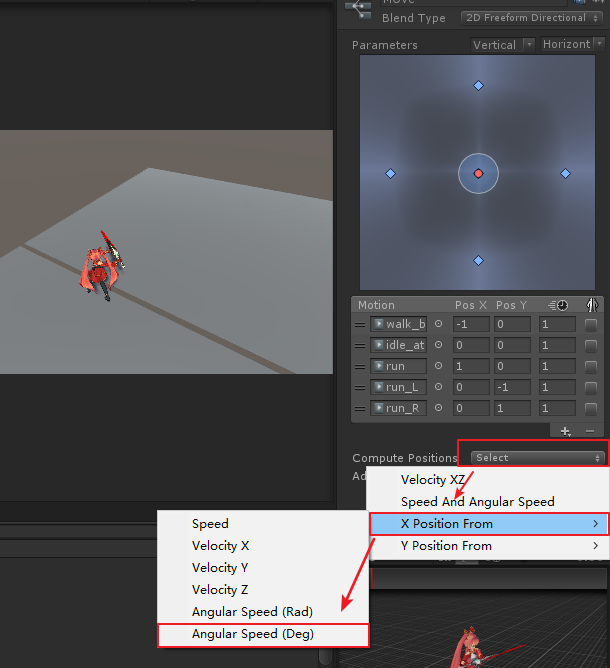Viewport: 610px width, 668px height.
Task: Edit time scale field of walk_b
Action: point(557,324)
